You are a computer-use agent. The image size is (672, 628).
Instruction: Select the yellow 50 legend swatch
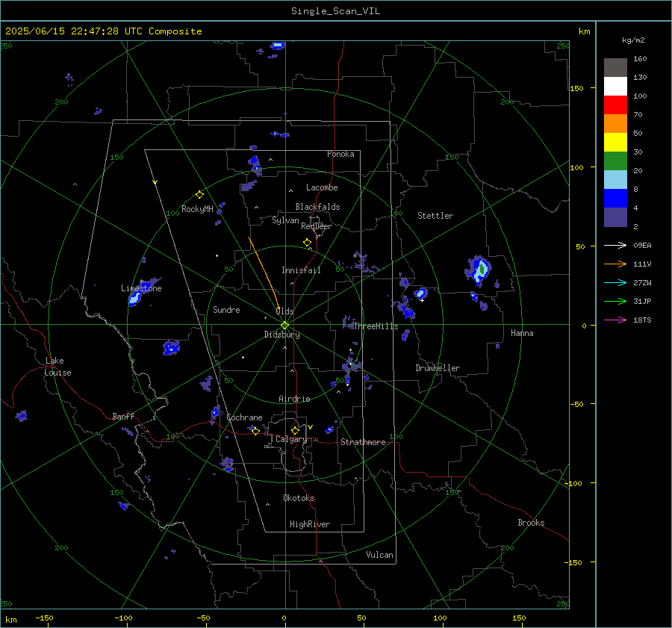point(615,142)
